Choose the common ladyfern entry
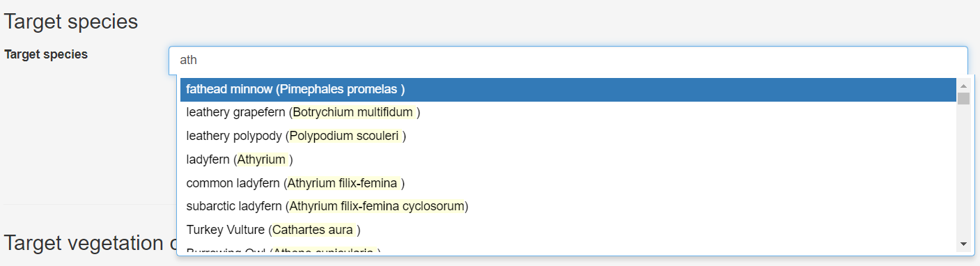The height and width of the screenshot is (266, 980). point(568,184)
